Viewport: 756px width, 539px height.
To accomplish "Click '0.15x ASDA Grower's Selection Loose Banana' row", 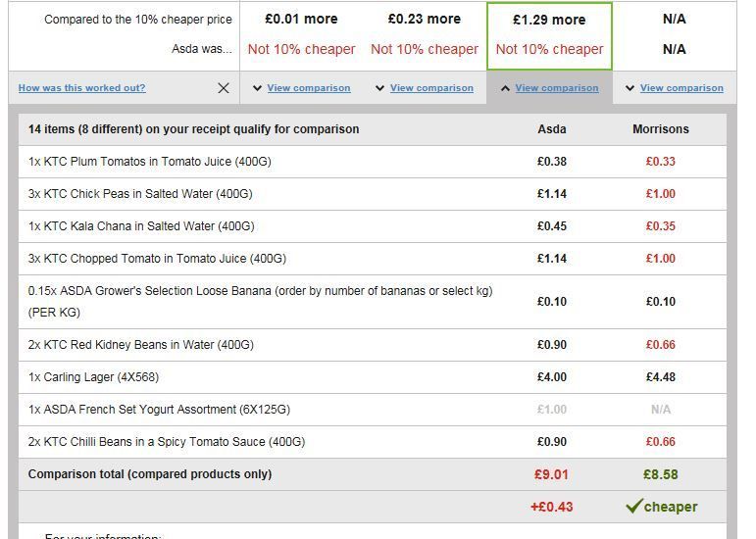I will point(373,302).
